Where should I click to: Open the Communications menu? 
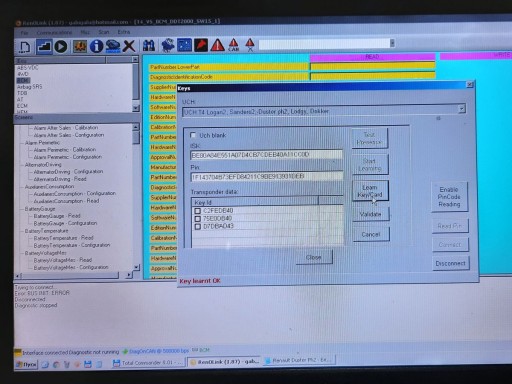pos(54,32)
